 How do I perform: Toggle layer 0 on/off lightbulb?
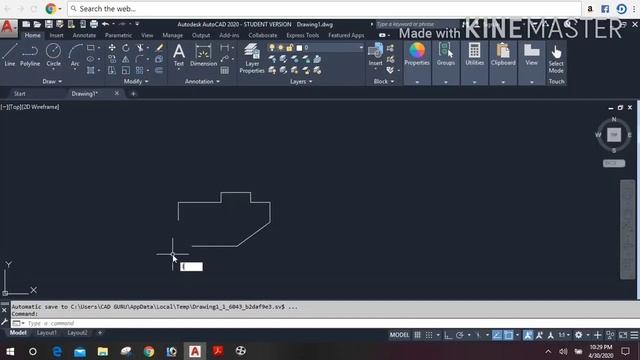pos(272,48)
